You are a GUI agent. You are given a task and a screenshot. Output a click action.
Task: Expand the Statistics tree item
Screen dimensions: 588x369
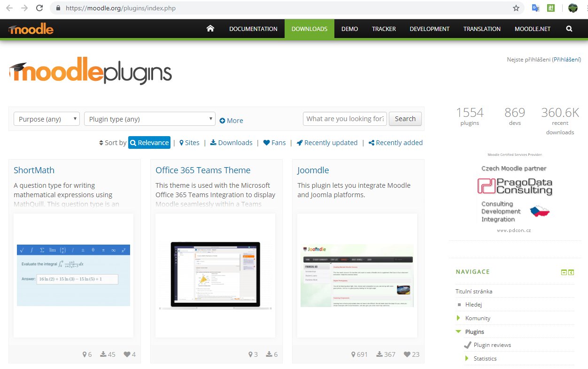pyautogui.click(x=467, y=358)
